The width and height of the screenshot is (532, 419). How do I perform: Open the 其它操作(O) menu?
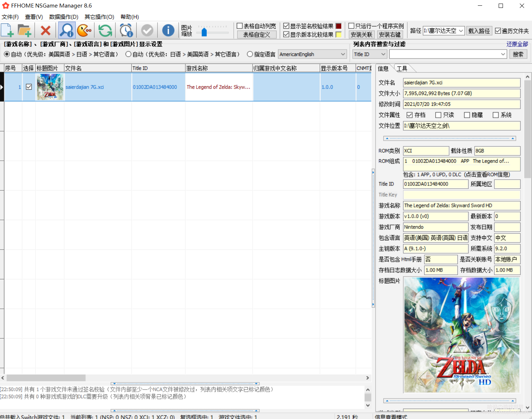99,17
